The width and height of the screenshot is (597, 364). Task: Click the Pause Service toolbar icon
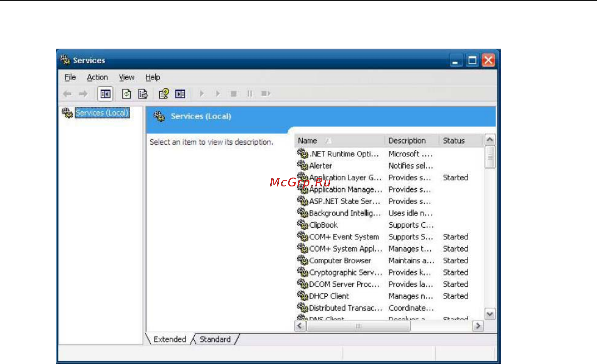click(x=250, y=94)
